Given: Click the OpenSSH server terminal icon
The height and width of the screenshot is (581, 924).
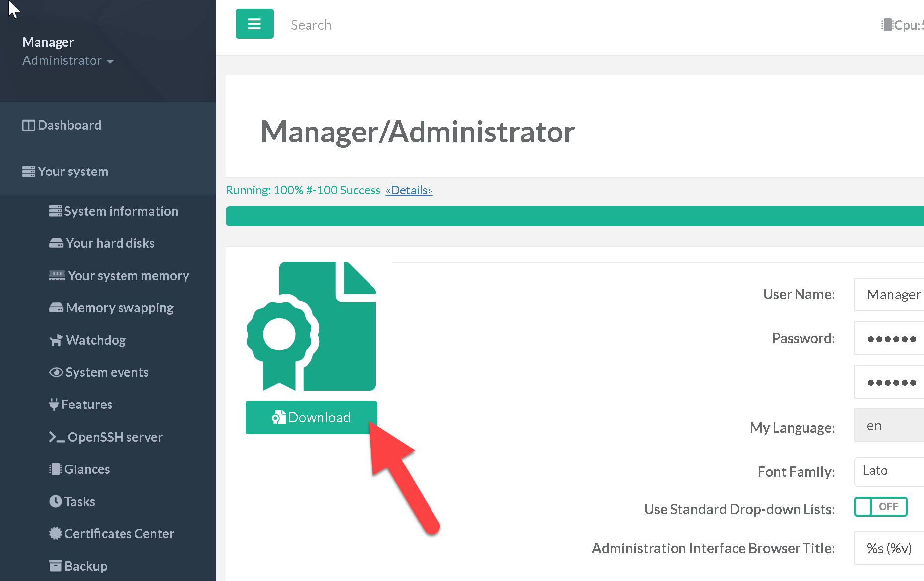Looking at the screenshot, I should tap(57, 437).
